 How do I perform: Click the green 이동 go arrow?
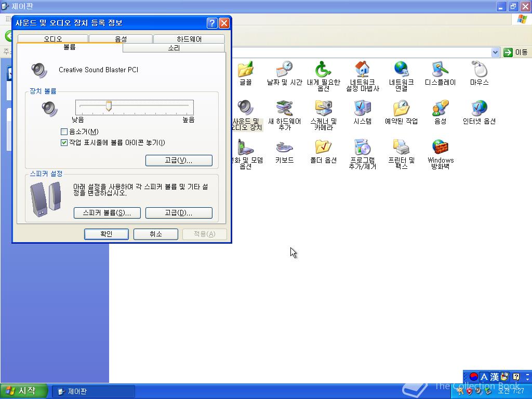(508, 52)
